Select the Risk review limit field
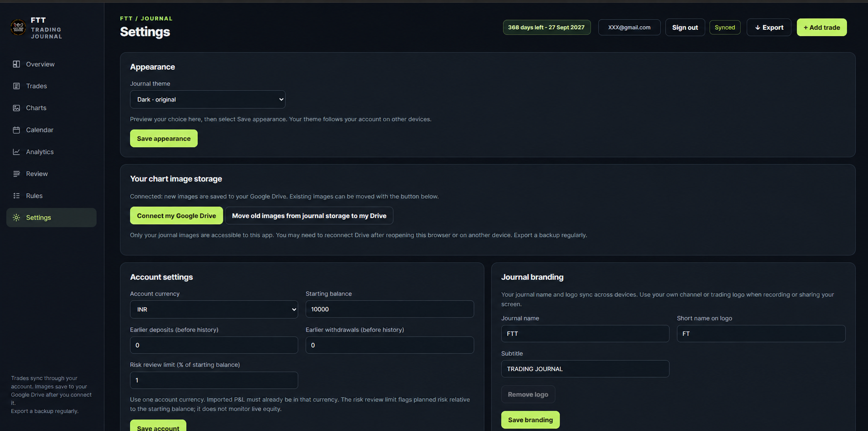Image resolution: width=868 pixels, height=431 pixels. (x=214, y=380)
